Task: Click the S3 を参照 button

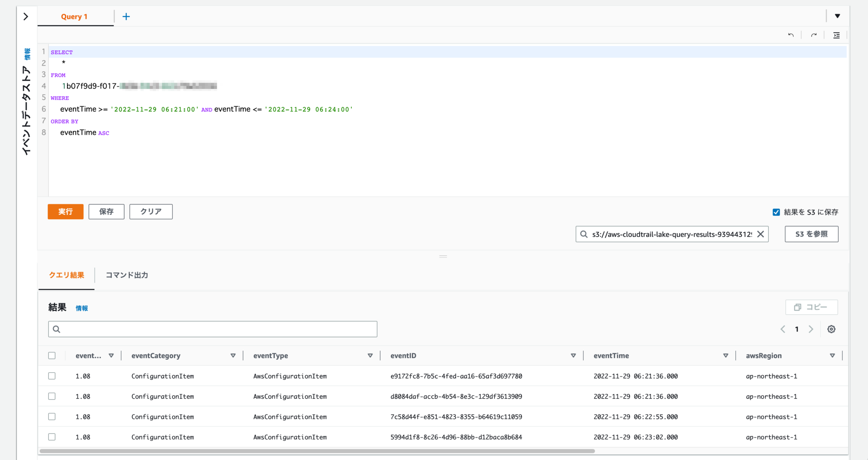Action: click(811, 234)
